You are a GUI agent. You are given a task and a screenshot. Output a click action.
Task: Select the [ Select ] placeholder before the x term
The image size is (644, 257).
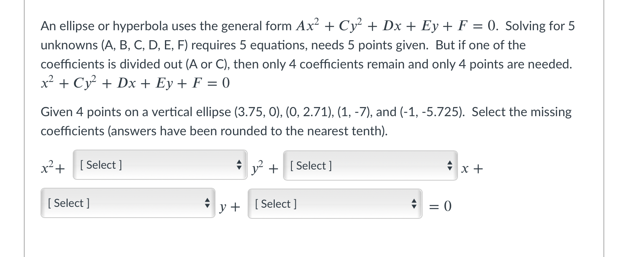312,166
